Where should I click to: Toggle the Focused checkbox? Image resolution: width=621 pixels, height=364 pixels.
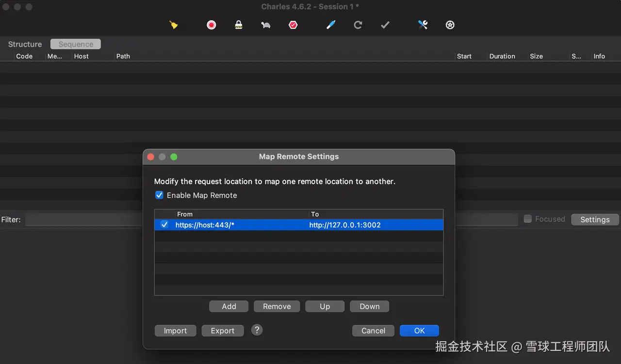[x=528, y=219]
